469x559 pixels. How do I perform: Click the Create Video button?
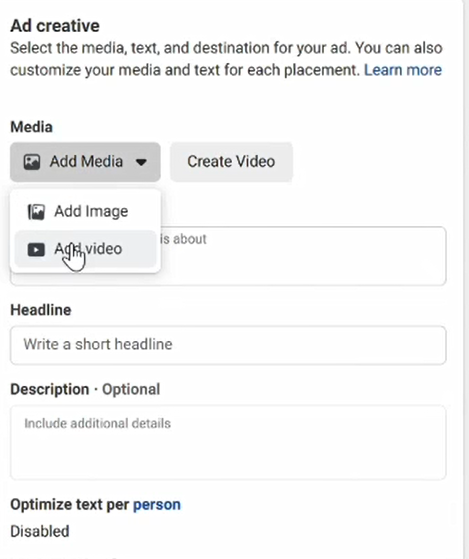(x=231, y=162)
